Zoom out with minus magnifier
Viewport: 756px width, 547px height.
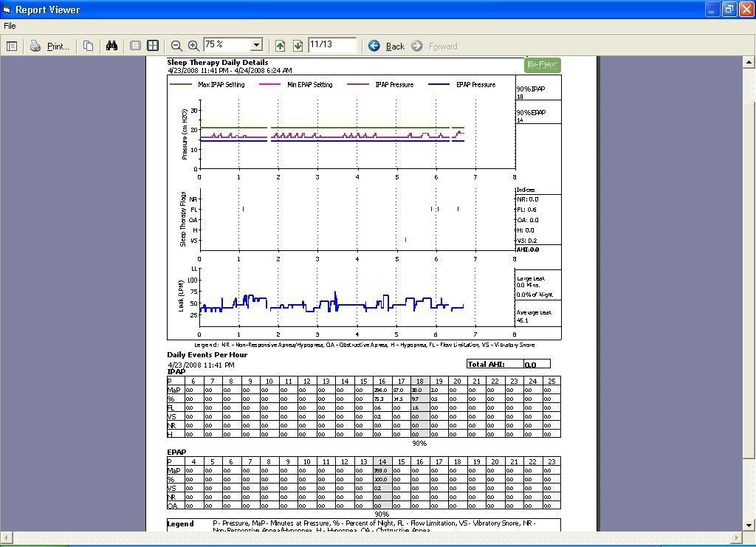176,46
